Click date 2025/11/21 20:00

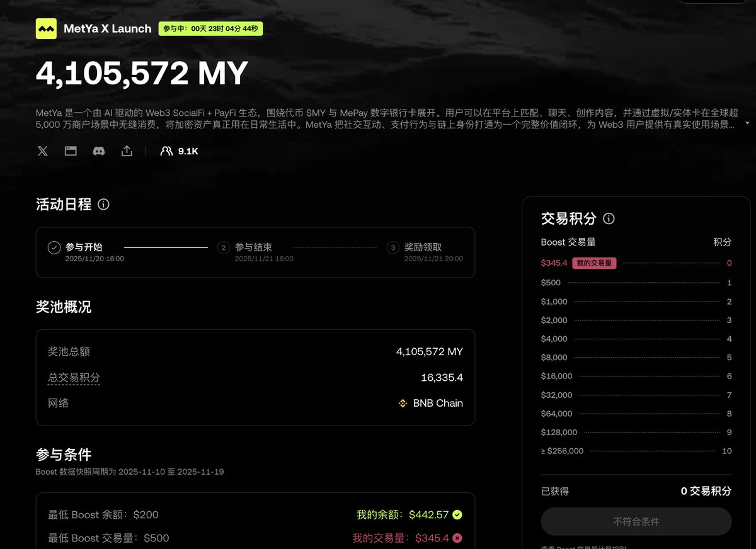click(x=433, y=259)
